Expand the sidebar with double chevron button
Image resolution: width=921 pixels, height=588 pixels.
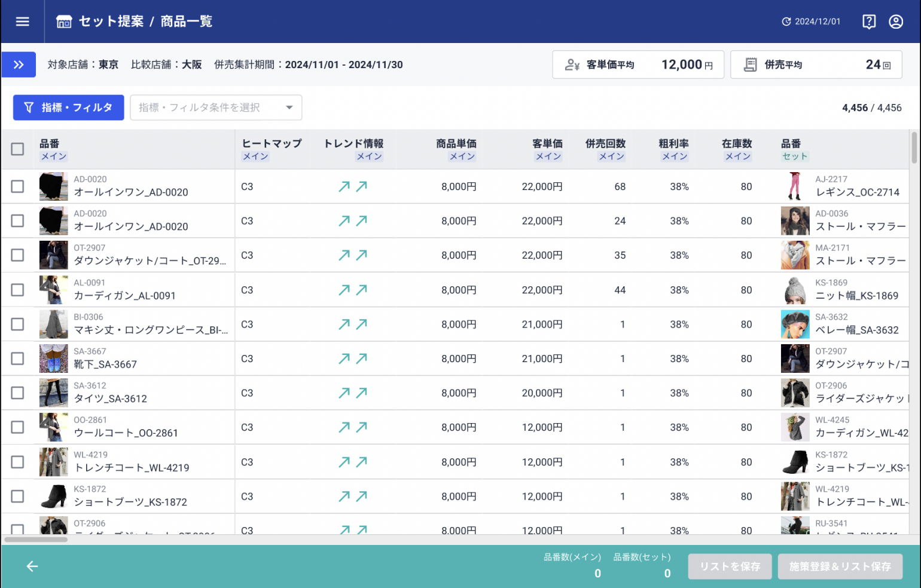coord(19,65)
